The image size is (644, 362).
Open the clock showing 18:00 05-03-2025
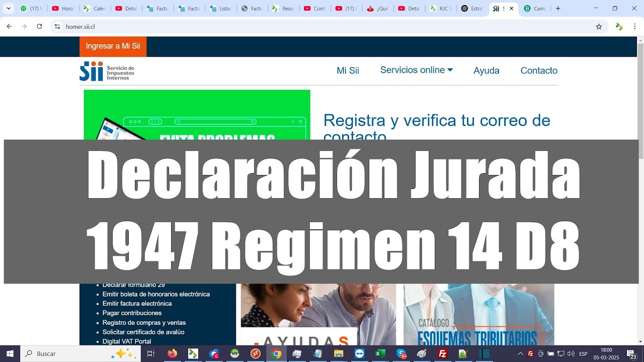coord(606,354)
